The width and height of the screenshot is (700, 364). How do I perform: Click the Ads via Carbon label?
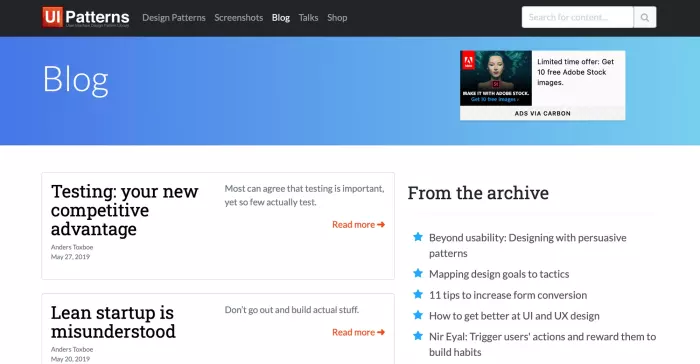click(x=542, y=113)
